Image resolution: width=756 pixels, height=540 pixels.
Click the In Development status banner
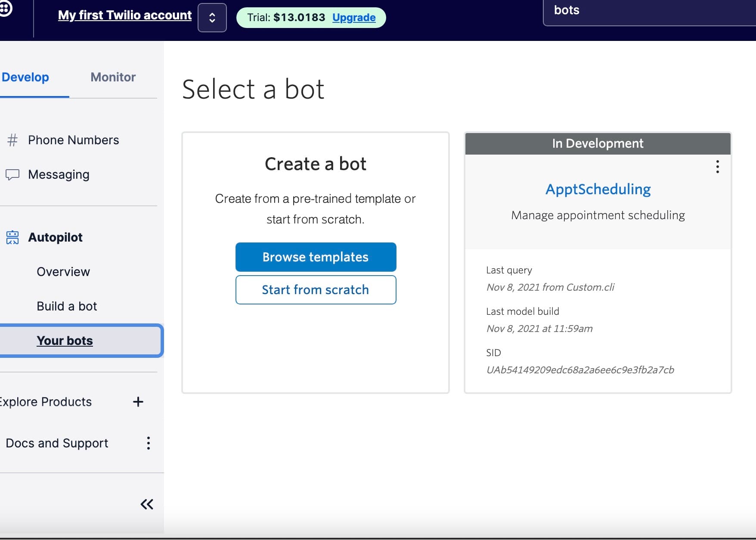pyautogui.click(x=598, y=143)
